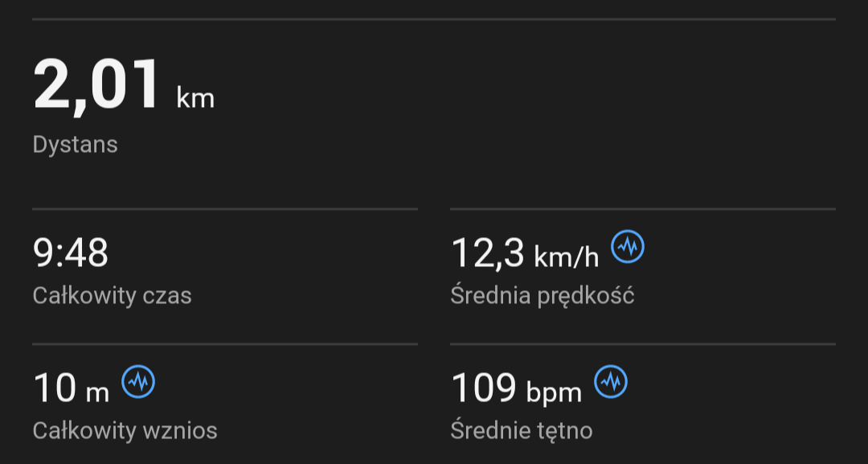Tap the 10 ascent number
Viewport: 868px width, 464px height.
tap(54, 388)
